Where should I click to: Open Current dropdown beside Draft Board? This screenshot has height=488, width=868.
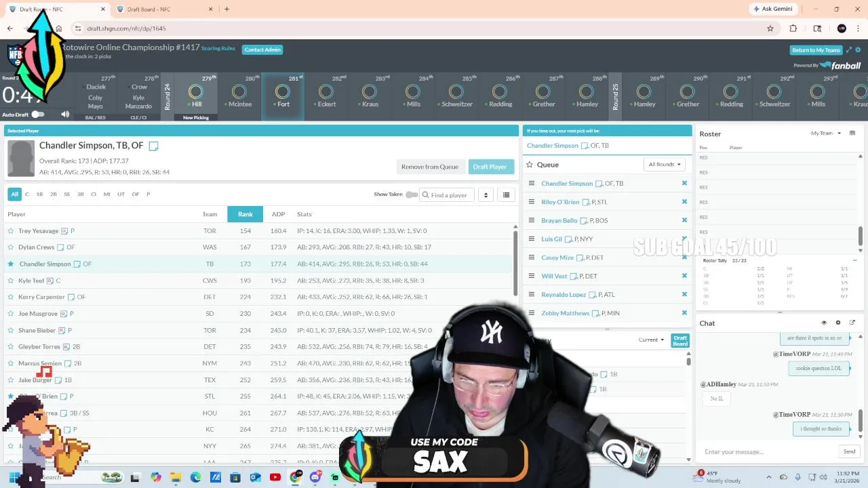[651, 340]
